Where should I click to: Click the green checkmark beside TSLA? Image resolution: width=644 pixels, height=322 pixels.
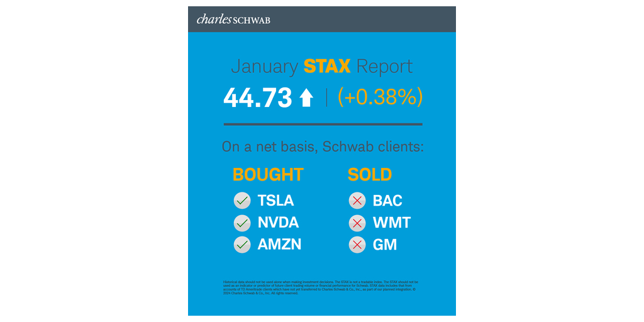(242, 201)
